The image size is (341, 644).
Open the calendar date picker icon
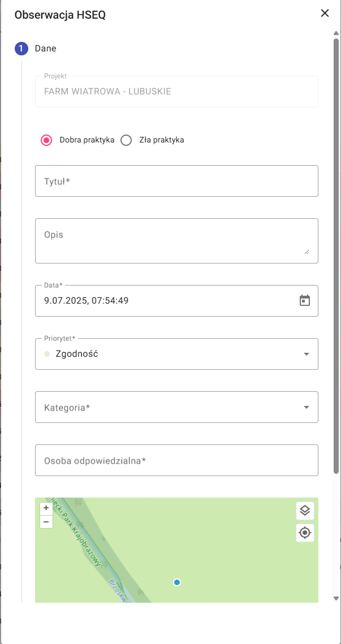pos(305,300)
